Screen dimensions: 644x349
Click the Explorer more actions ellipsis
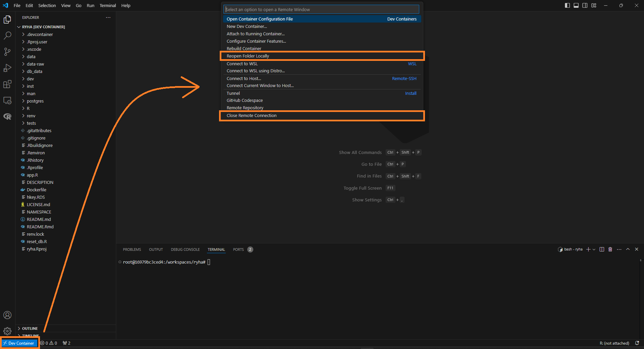[108, 17]
